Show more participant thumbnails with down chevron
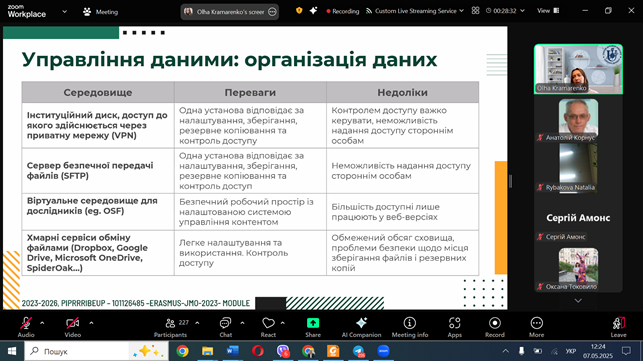This screenshot has height=361, width=643. 578,301
